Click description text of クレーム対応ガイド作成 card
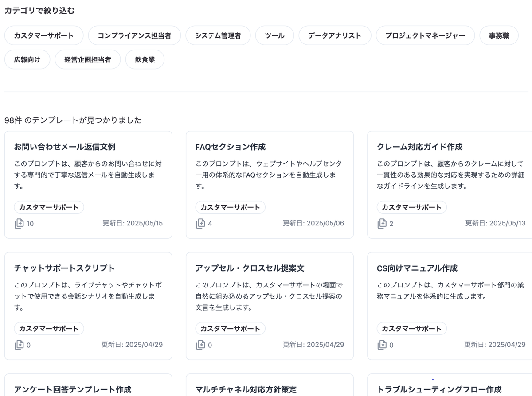Image resolution: width=532 pixels, height=396 pixels. click(x=450, y=175)
